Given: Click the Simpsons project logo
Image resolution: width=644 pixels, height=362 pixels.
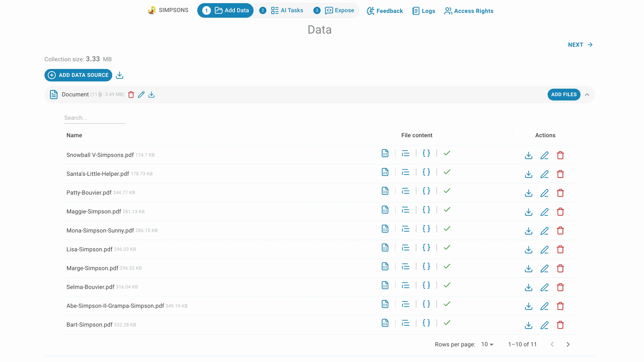Looking at the screenshot, I should point(151,10).
